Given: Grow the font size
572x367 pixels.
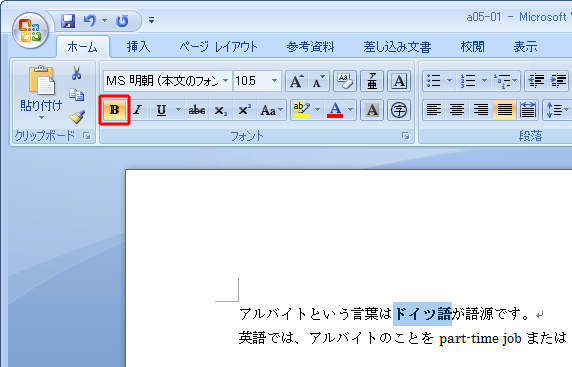Looking at the screenshot, I should pyautogui.click(x=296, y=81).
